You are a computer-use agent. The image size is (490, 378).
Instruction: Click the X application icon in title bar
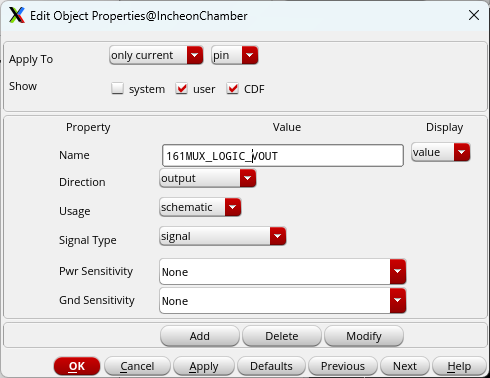(17, 15)
